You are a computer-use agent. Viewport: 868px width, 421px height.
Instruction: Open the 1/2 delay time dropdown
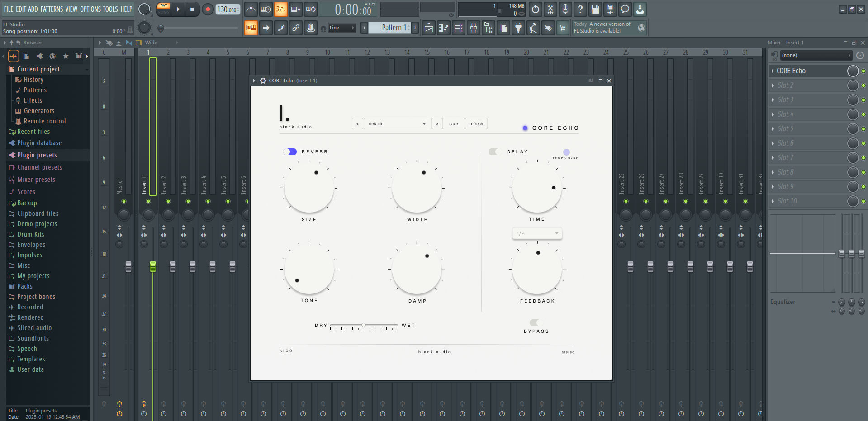pos(537,233)
